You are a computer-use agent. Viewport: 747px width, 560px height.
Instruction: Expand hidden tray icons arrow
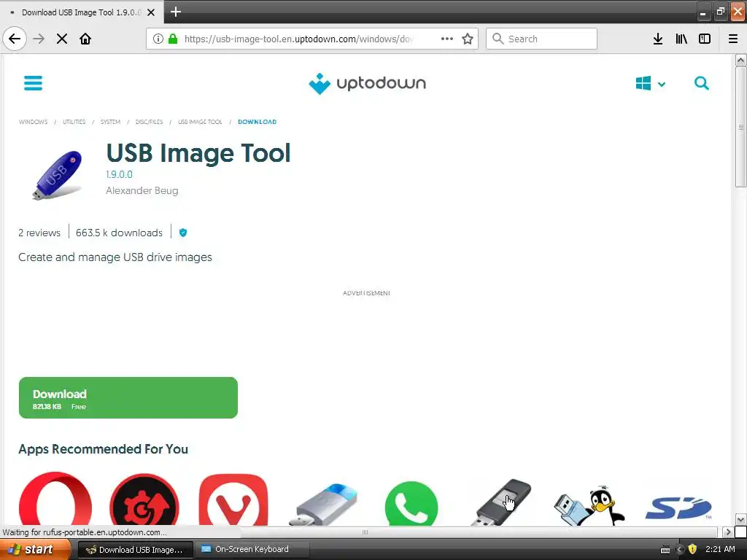(681, 550)
